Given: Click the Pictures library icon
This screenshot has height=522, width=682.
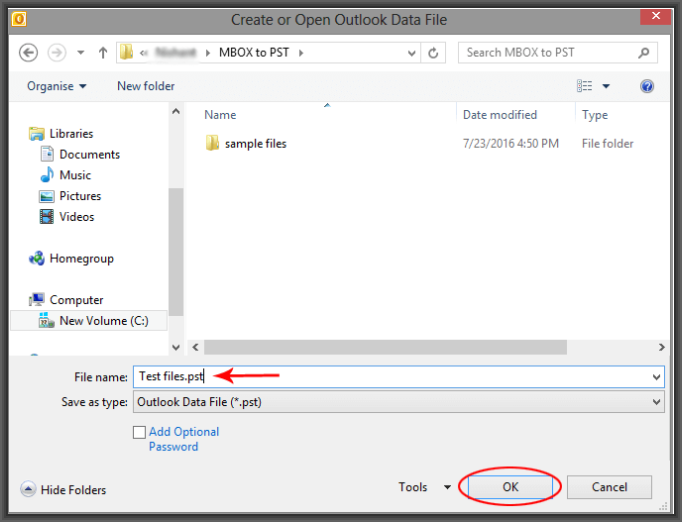Looking at the screenshot, I should pyautogui.click(x=47, y=196).
